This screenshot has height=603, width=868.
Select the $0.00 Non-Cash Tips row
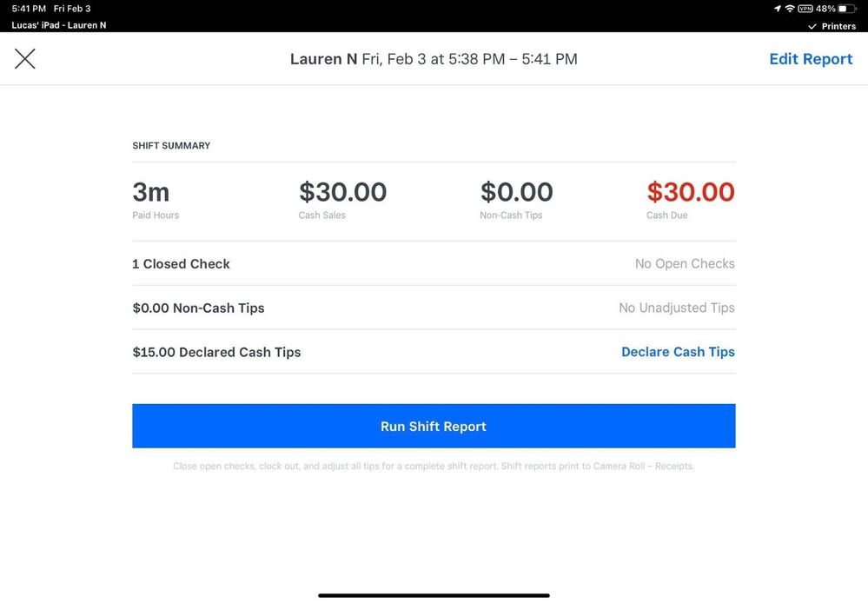click(x=198, y=308)
